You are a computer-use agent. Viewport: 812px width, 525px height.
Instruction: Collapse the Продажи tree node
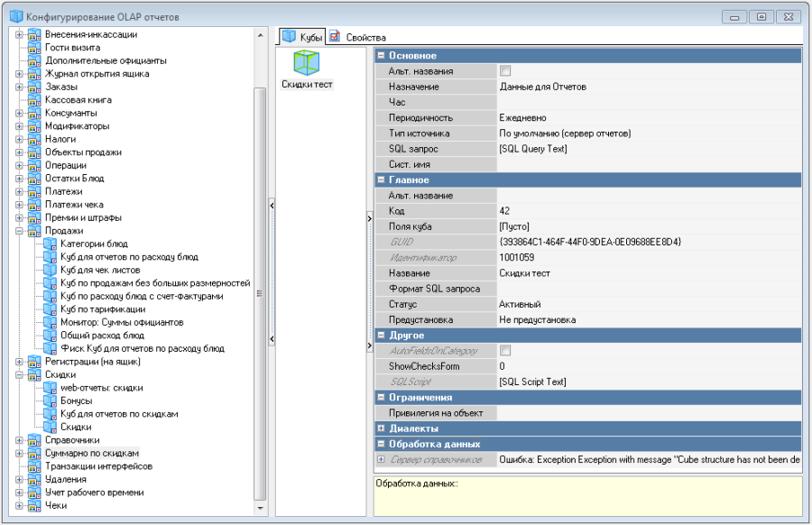(19, 231)
